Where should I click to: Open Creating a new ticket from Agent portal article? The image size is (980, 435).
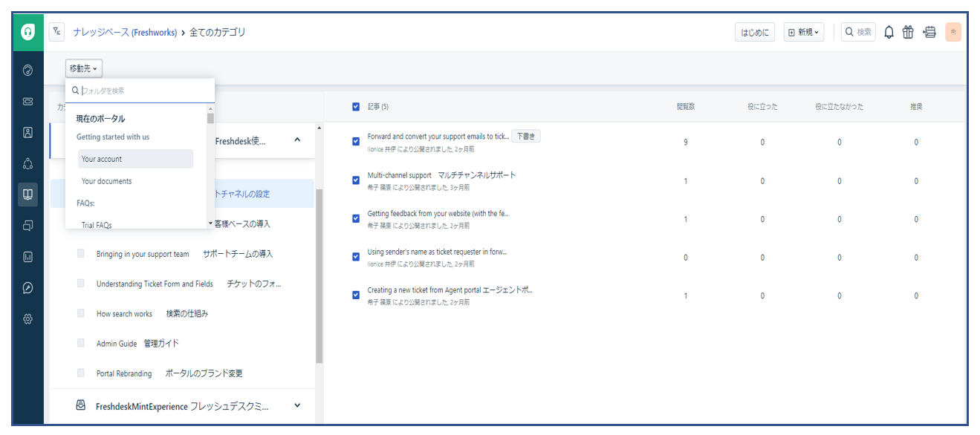[450, 290]
